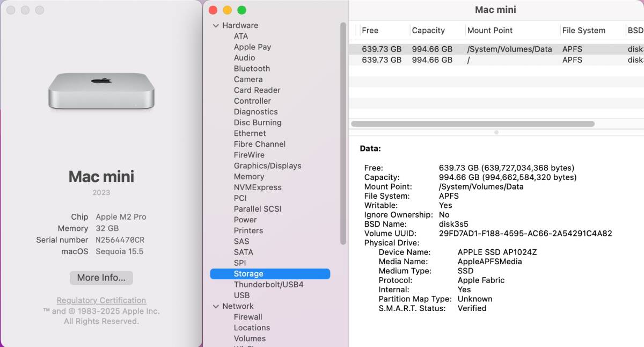Zoom the System Information window

241,10
